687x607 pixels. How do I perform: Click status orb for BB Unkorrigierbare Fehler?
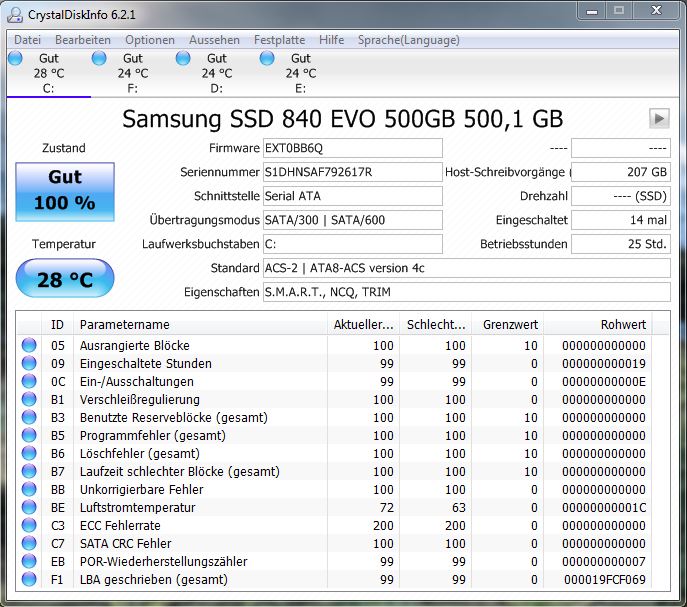29,489
